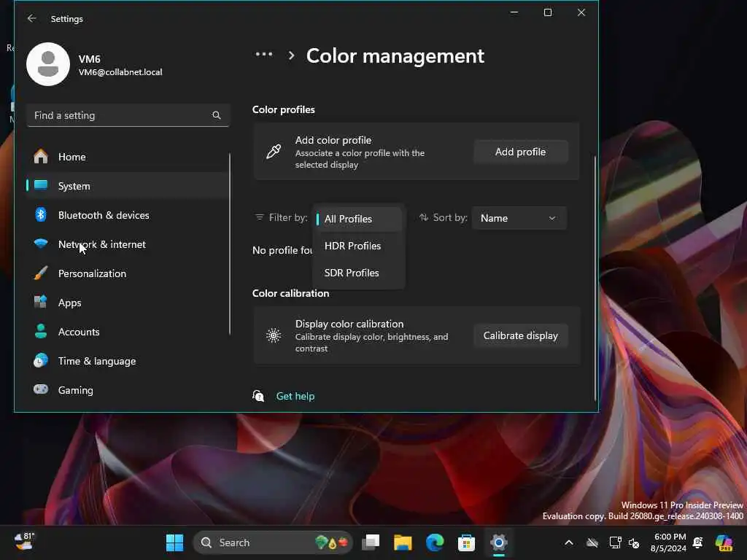Open the network display icon in system tray

[615, 542]
